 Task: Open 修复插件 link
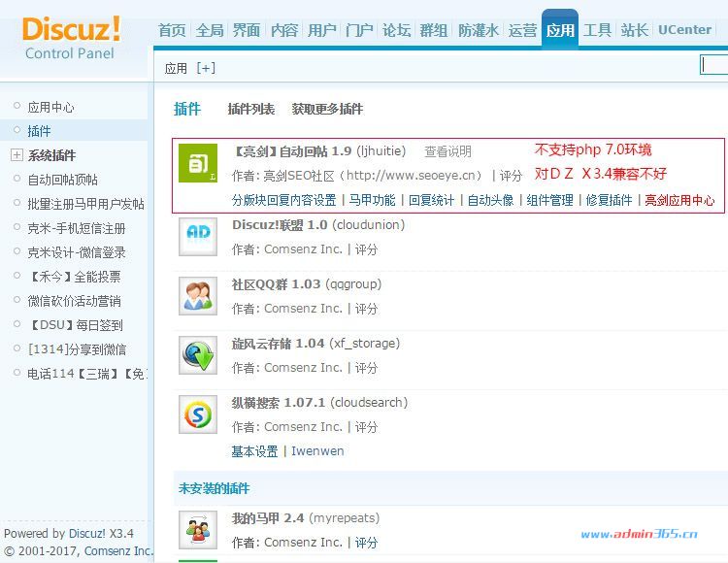(x=610, y=200)
